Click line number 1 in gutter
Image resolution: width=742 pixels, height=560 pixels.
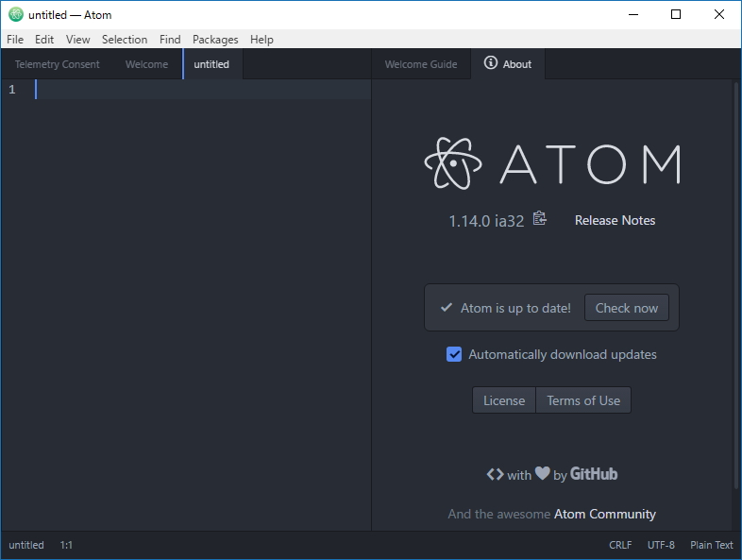pyautogui.click(x=12, y=89)
